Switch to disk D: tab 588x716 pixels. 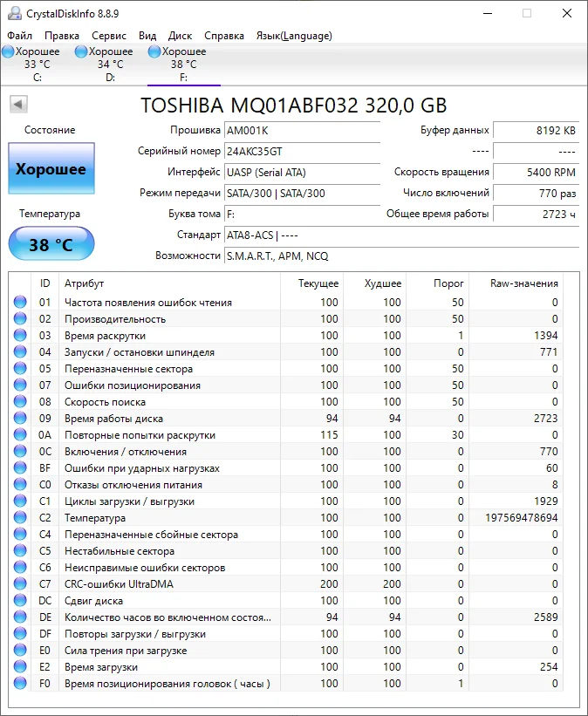(x=110, y=65)
